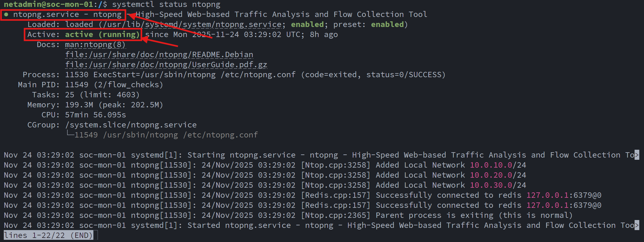Open the man:ntopng(8) docs link
The height and width of the screenshot is (242, 644).
95,45
